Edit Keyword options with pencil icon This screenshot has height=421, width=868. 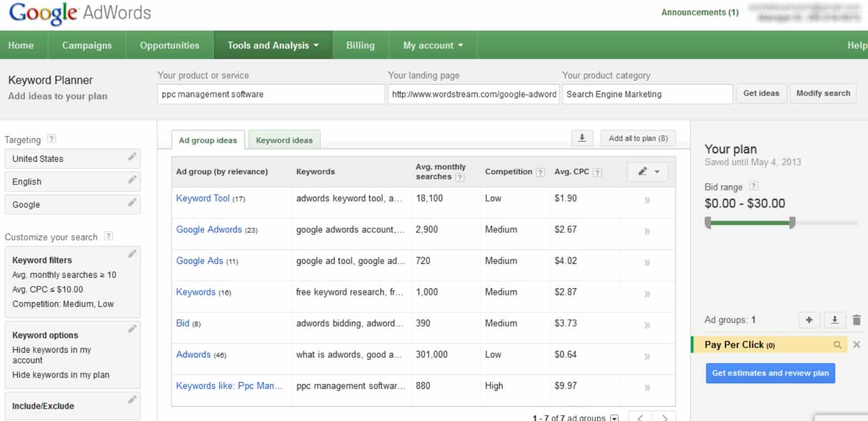[132, 329]
